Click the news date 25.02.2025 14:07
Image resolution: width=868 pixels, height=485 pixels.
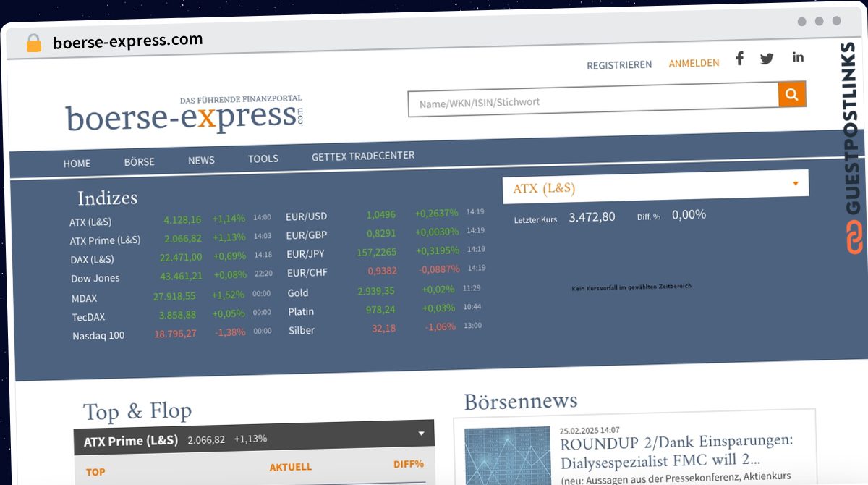(590, 430)
